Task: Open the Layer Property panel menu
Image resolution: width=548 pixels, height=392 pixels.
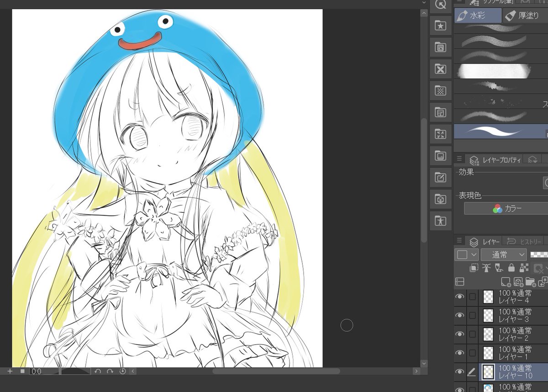Action: coord(459,159)
